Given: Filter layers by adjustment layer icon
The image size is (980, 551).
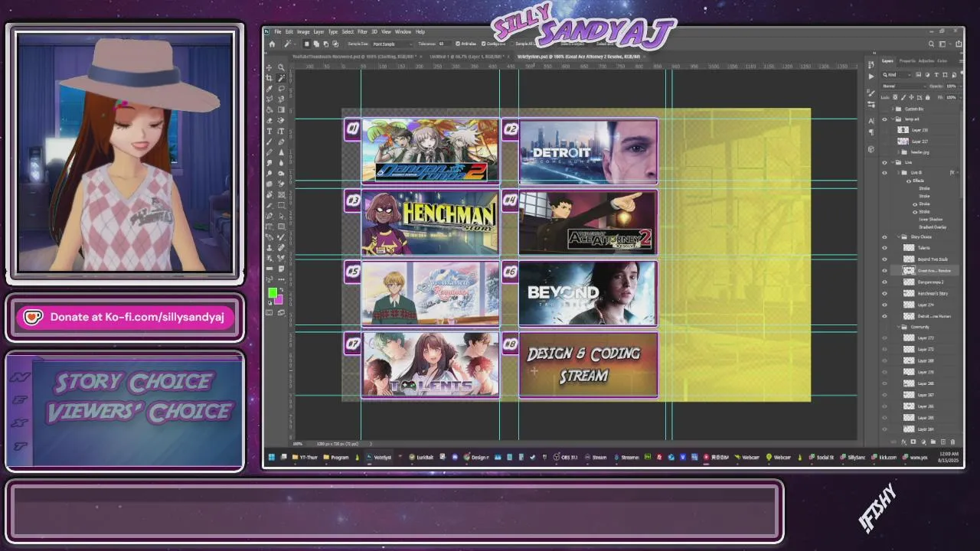Looking at the screenshot, I should (927, 75).
